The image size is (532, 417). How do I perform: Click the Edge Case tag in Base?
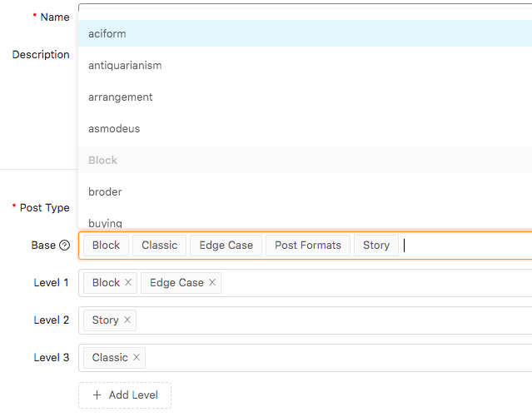pos(226,246)
